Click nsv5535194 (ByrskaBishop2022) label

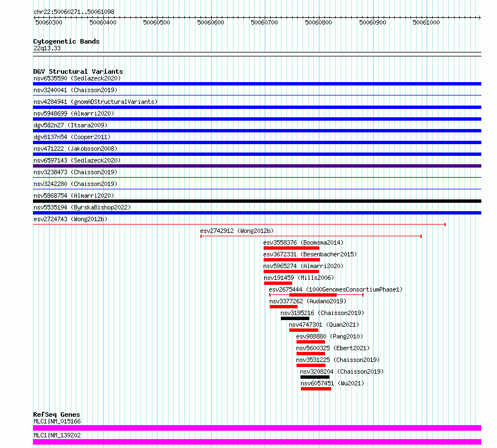(82, 207)
